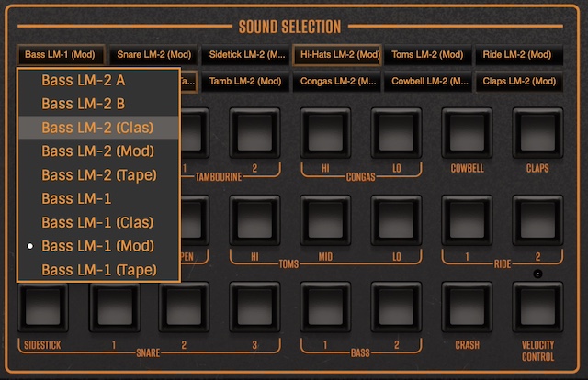Tap the Tambourine 2 pad
588x380 pixels.
coord(254,133)
